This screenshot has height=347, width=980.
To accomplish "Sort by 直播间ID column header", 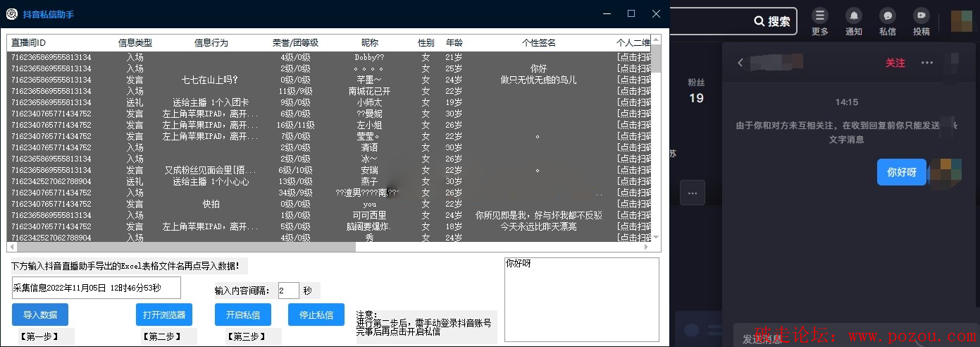I will pyautogui.click(x=28, y=43).
